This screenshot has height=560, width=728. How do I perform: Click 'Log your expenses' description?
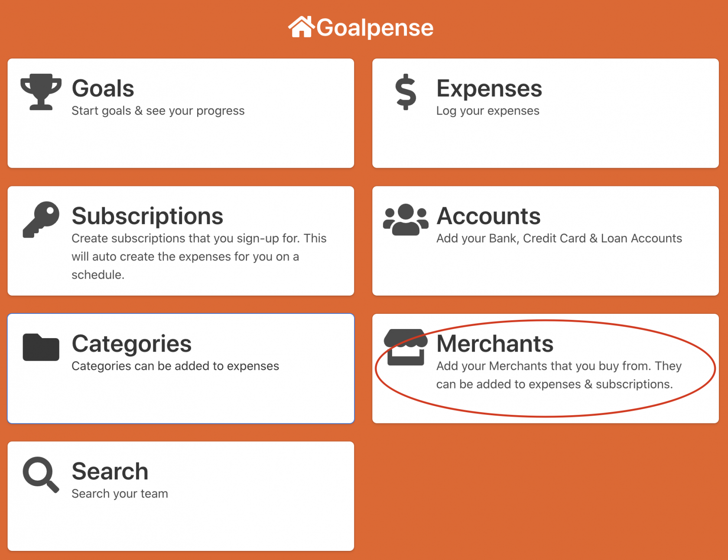488,111
